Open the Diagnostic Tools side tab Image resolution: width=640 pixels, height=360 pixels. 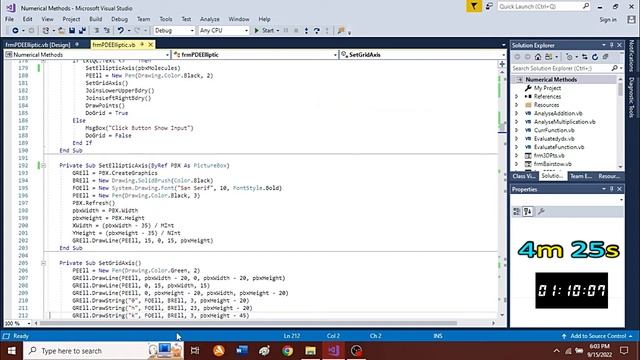pyautogui.click(x=631, y=97)
